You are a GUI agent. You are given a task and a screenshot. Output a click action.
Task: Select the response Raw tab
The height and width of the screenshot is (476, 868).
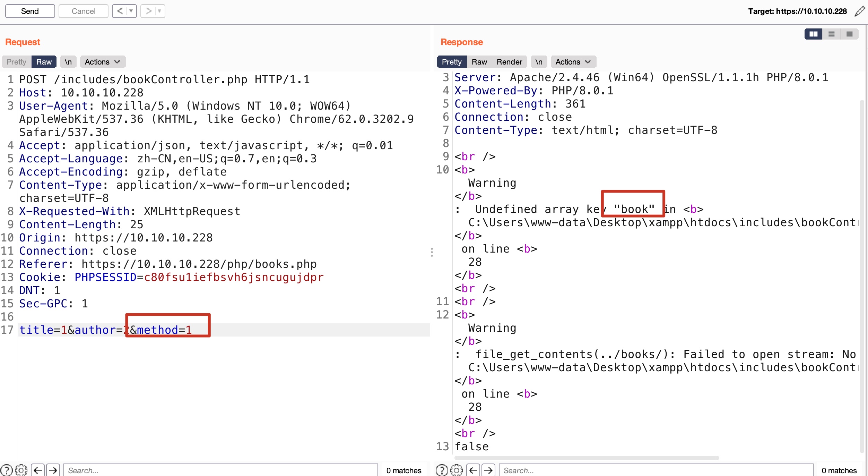point(479,62)
